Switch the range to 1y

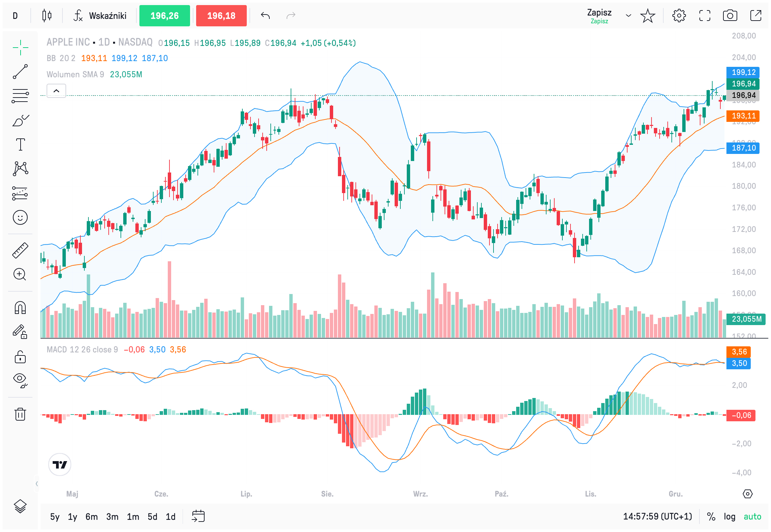coord(72,517)
